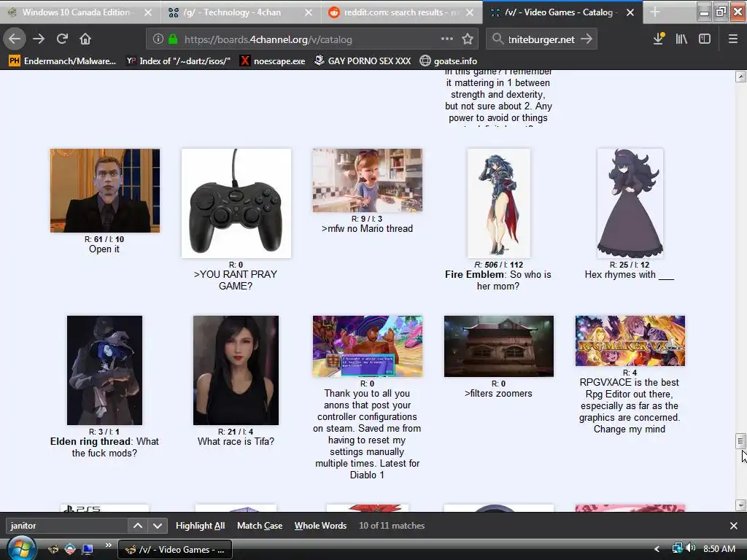747x560 pixels.
Task: Toggle the sidebar view icon
Action: [x=705, y=39]
